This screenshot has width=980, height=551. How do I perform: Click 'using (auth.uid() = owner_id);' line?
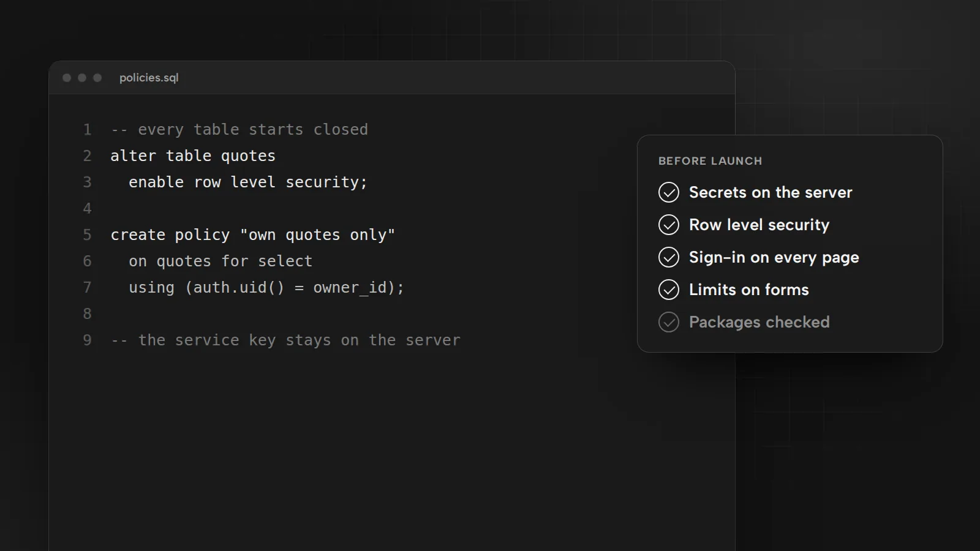(266, 288)
